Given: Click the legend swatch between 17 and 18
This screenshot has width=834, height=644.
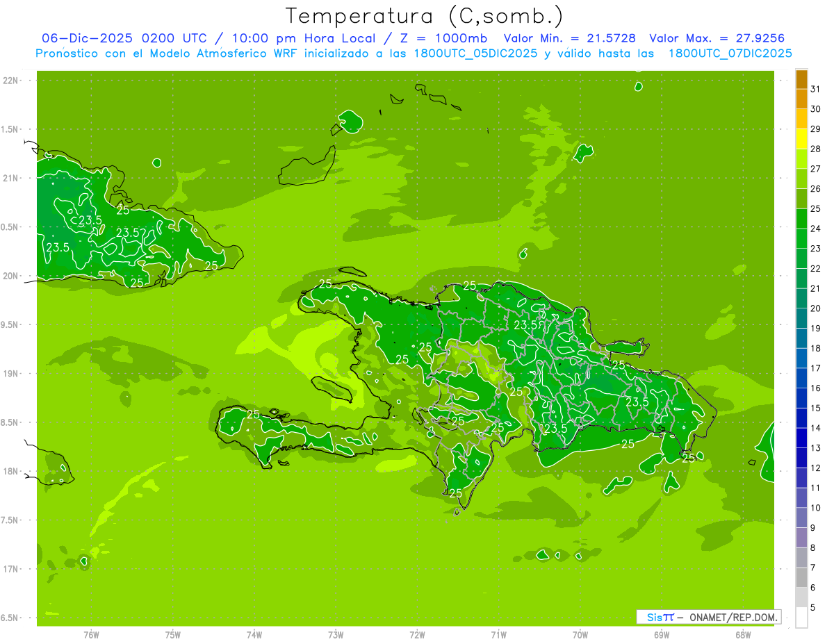Looking at the screenshot, I should 801,358.
